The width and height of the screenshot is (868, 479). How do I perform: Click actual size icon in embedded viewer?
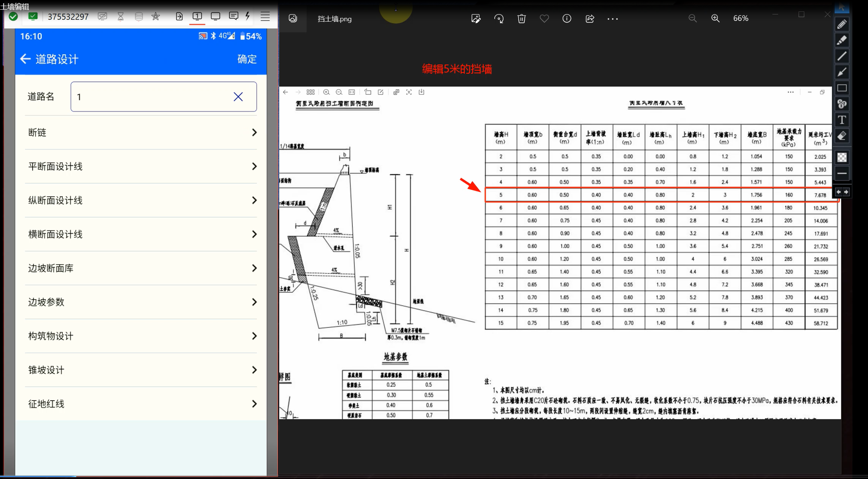352,92
